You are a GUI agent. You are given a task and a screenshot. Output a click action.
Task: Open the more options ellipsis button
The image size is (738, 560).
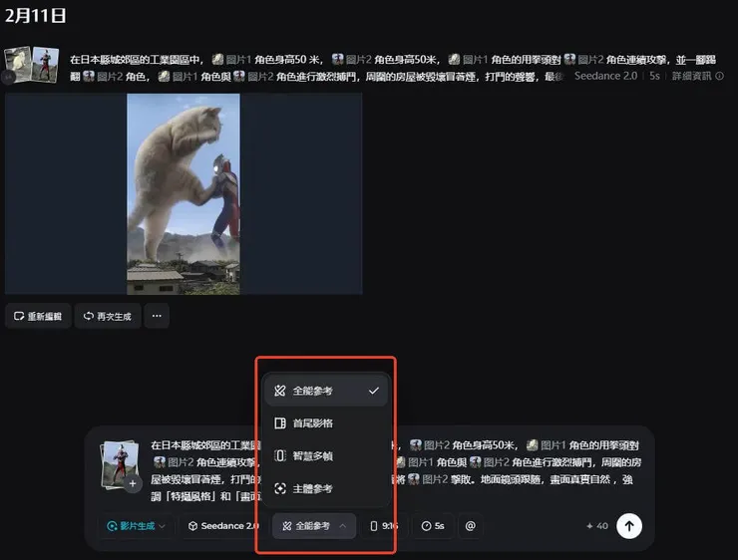[157, 316]
